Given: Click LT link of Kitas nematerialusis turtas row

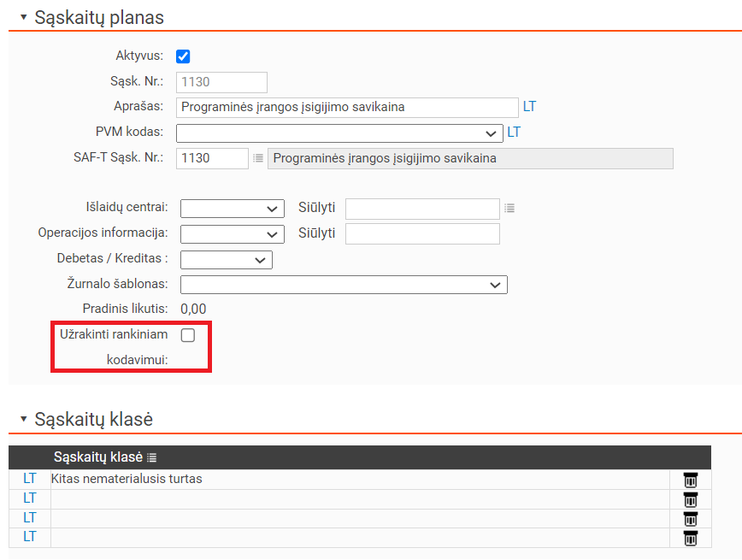Looking at the screenshot, I should (30, 479).
